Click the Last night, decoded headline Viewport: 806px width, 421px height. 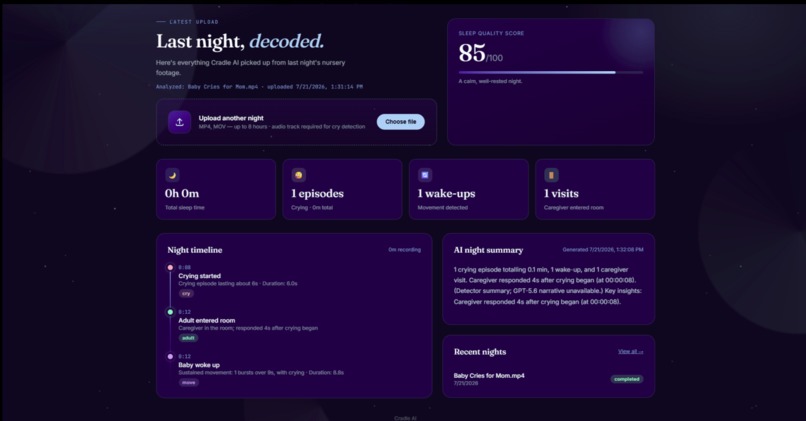(x=240, y=42)
